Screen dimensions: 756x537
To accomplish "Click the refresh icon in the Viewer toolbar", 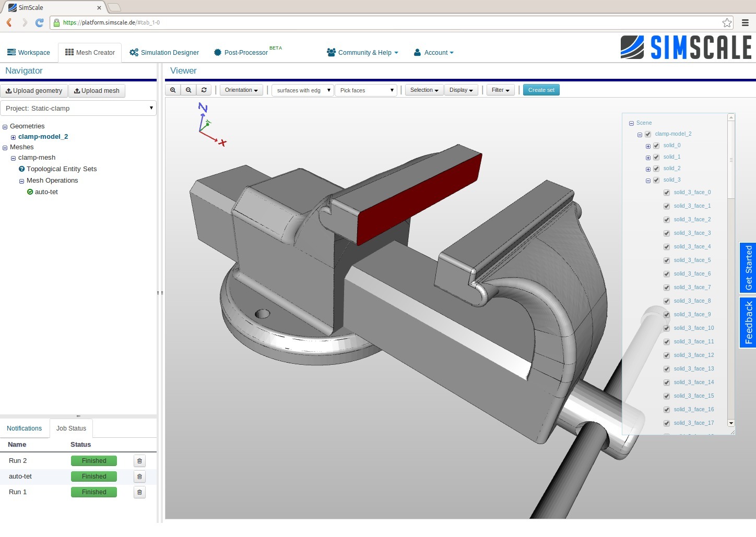I will (x=204, y=90).
